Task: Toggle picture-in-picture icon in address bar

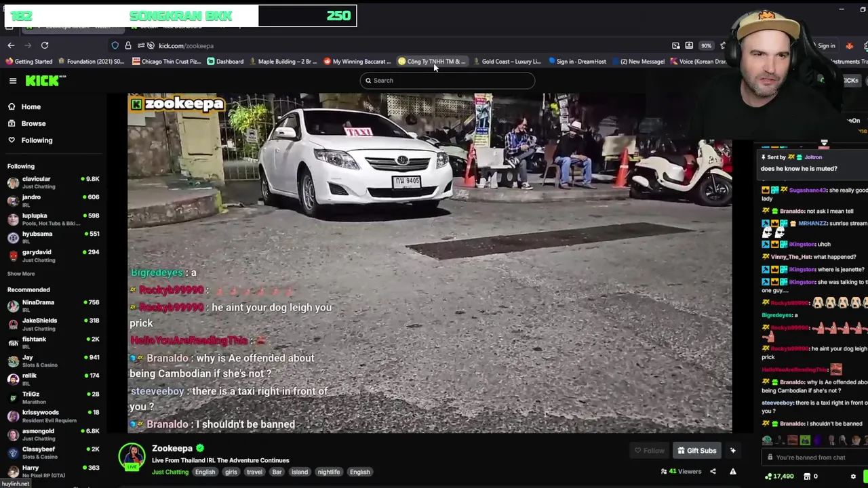Action: [x=676, y=45]
